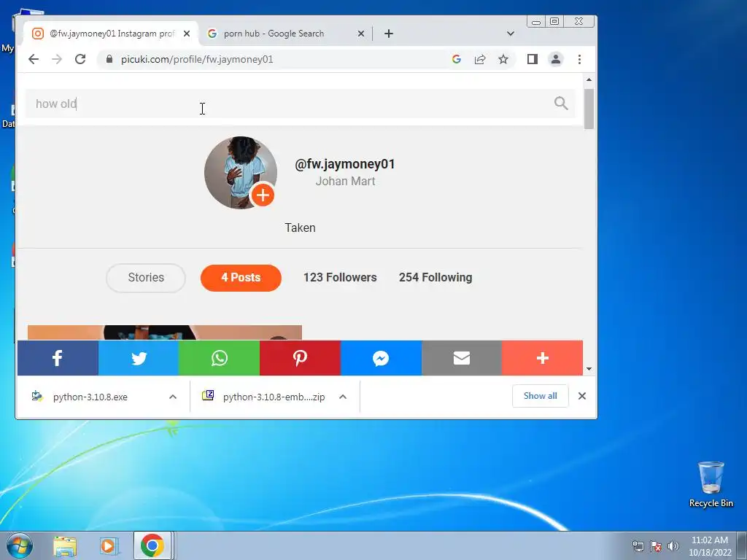Screen dimensions: 747x560
Task: Click the Chrome taskbar icon
Action: (x=152, y=545)
